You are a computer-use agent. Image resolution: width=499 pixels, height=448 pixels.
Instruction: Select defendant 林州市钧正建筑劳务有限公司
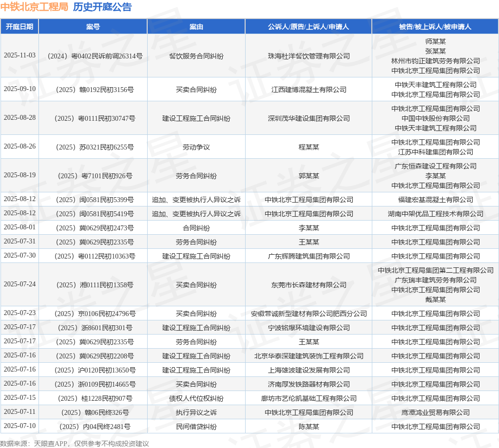[x=435, y=61]
